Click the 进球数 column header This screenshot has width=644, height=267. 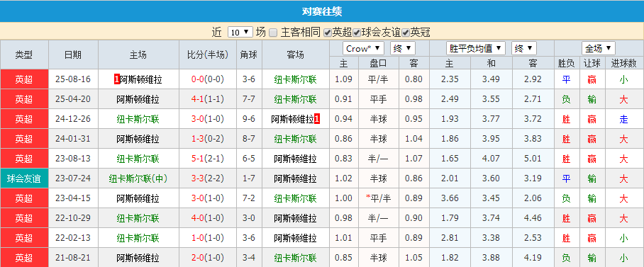[x=623, y=63]
